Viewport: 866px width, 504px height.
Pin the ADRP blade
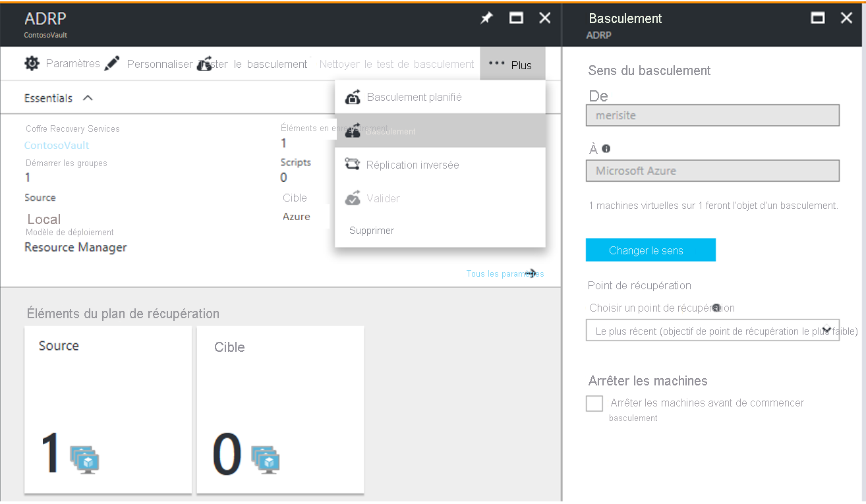pos(486,18)
